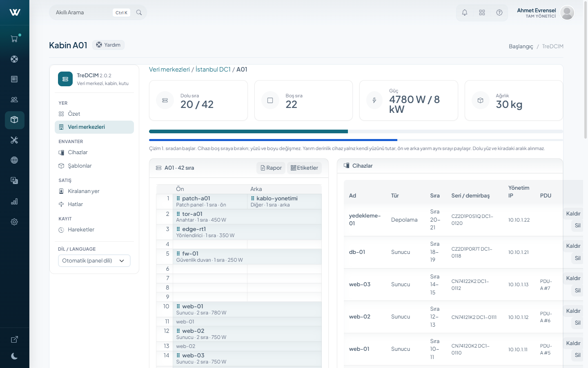Open the users sidebar icon
The width and height of the screenshot is (588, 368).
click(x=14, y=99)
